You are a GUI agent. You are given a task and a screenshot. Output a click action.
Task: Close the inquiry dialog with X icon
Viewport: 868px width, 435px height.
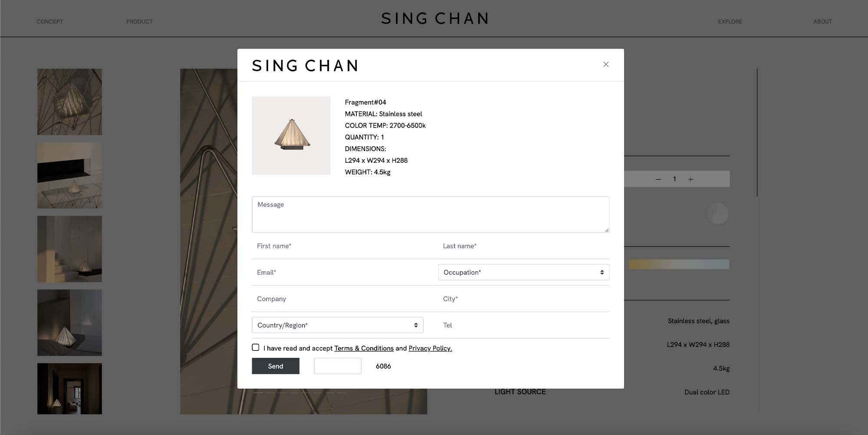606,64
